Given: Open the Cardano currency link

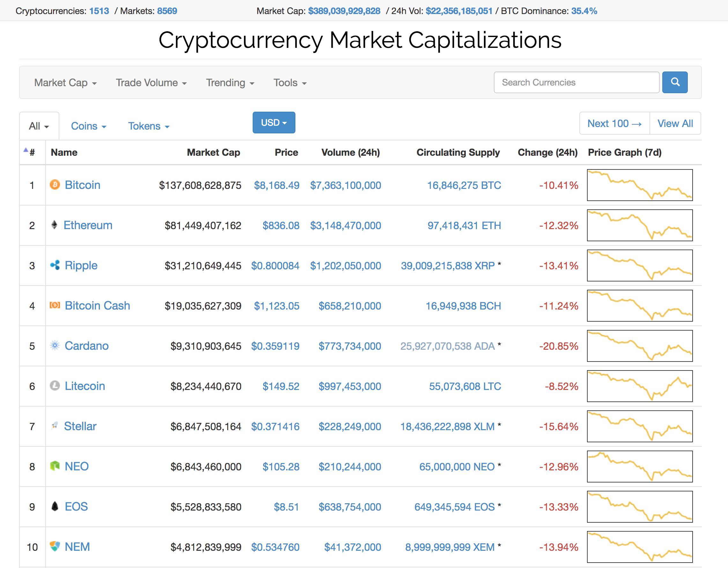Looking at the screenshot, I should pyautogui.click(x=86, y=346).
